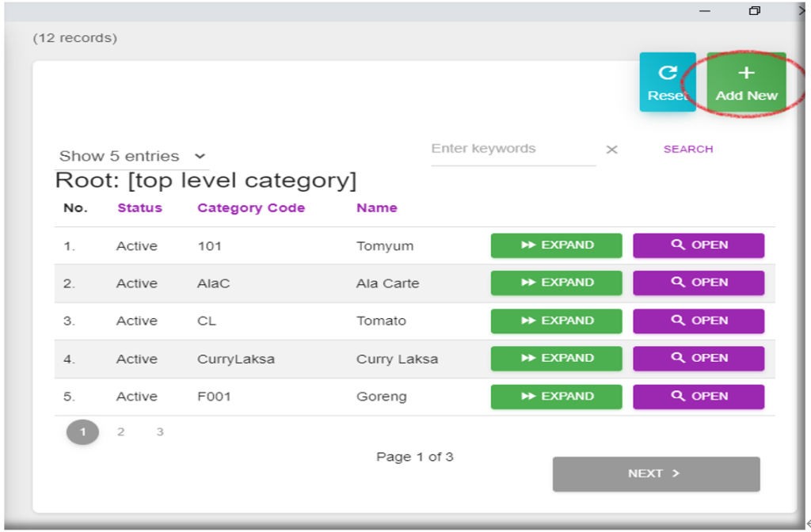Expand the Ala Carte category
The width and height of the screenshot is (811, 532).
pyautogui.click(x=556, y=283)
